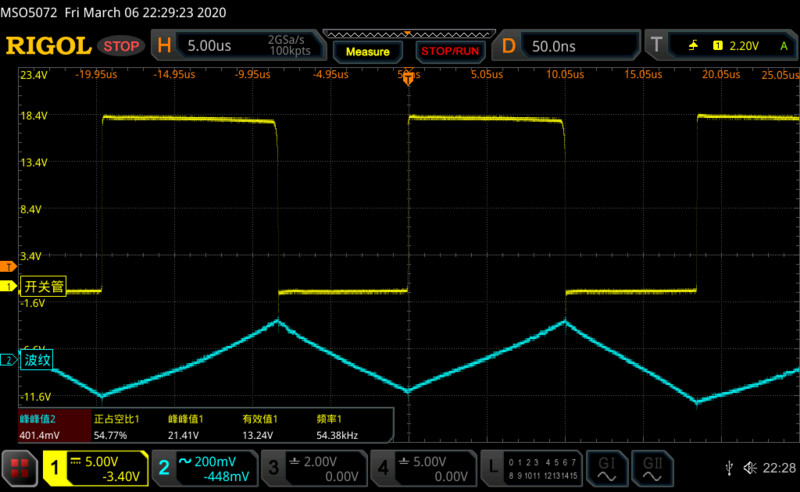Click the orange trigger position marker atop the grid
This screenshot has height=492, width=800.
[x=408, y=78]
